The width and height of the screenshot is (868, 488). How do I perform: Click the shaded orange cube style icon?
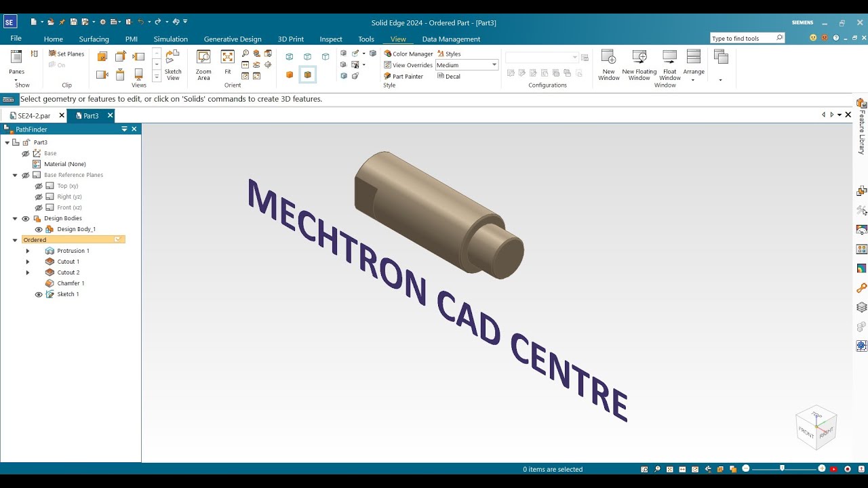click(x=290, y=75)
